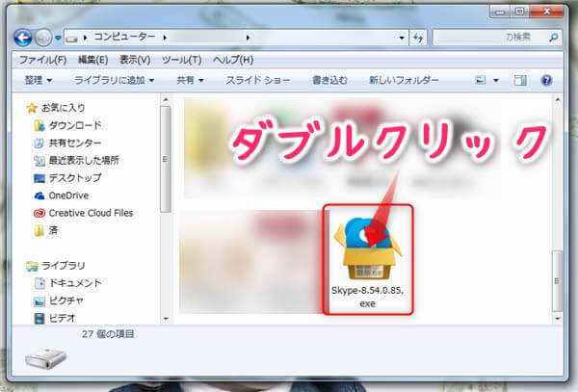Click the デスクトップ icon
This screenshot has width=578, height=392.
pyautogui.click(x=39, y=178)
